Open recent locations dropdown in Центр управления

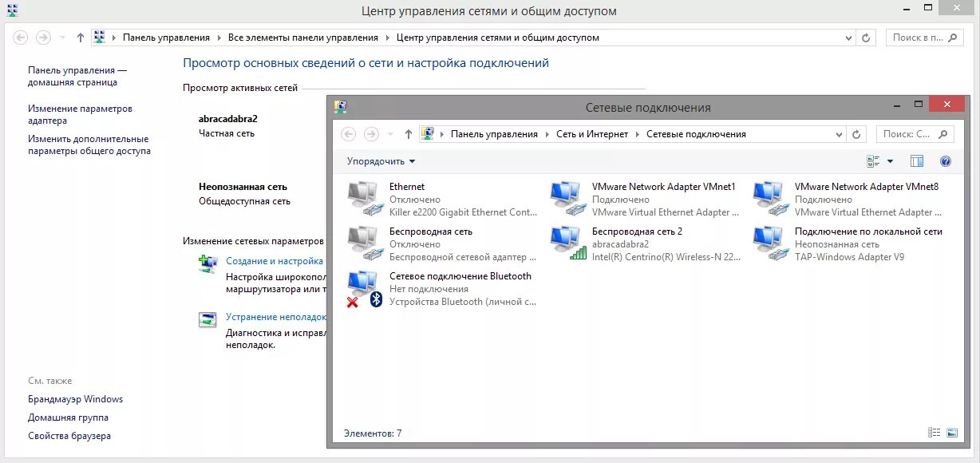point(62,38)
